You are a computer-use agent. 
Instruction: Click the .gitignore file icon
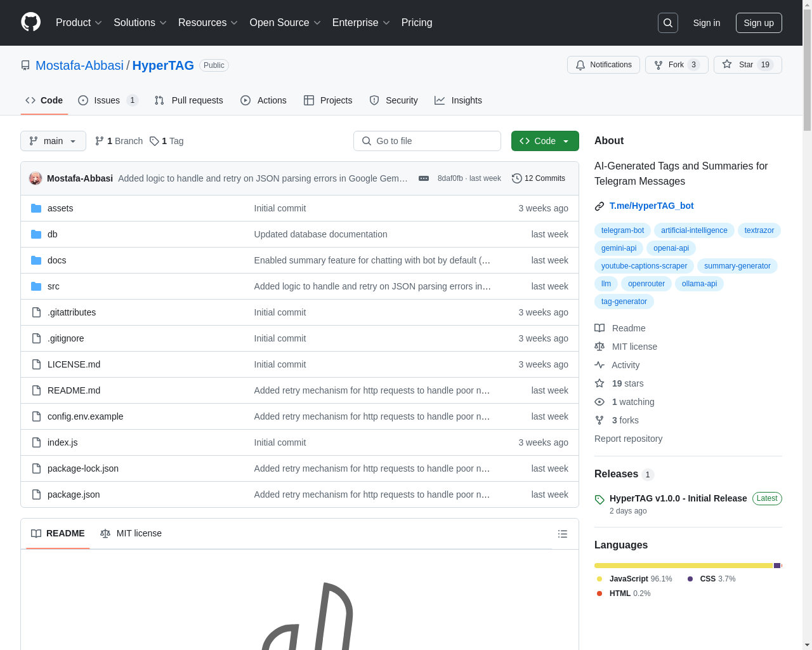[36, 338]
